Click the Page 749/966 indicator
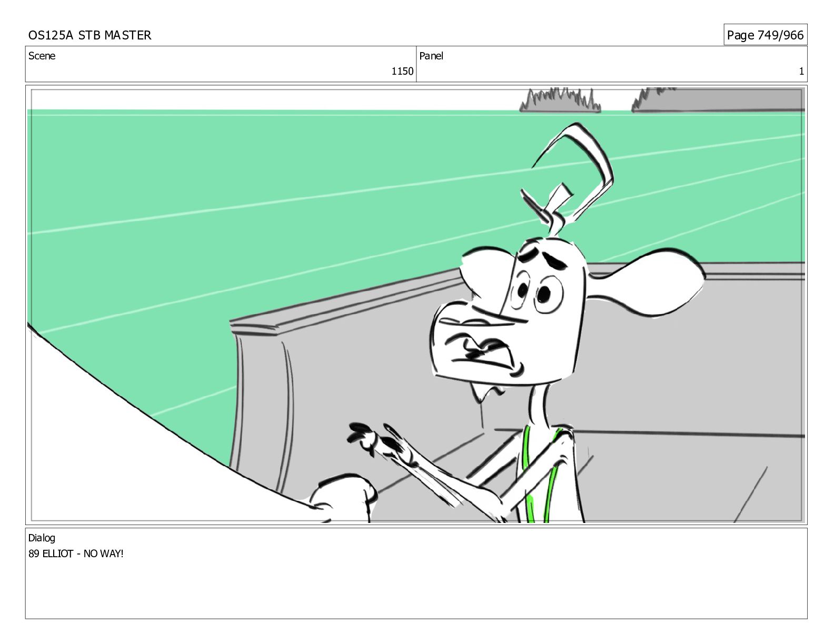834x644 pixels. click(765, 35)
